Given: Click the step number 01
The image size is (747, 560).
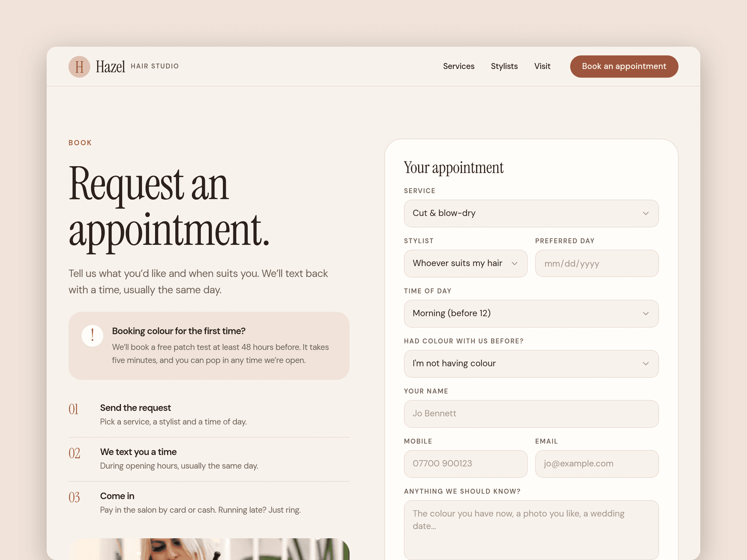Looking at the screenshot, I should tap(74, 409).
